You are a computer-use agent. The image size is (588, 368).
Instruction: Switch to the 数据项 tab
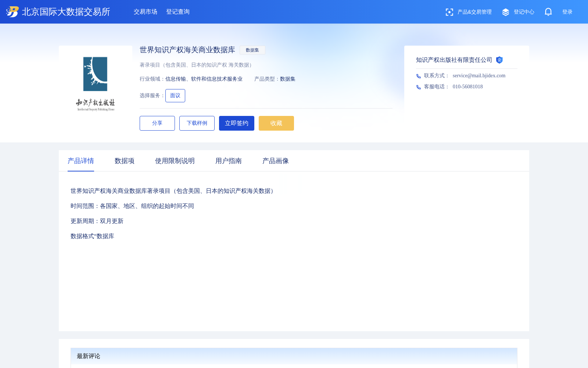(125, 161)
